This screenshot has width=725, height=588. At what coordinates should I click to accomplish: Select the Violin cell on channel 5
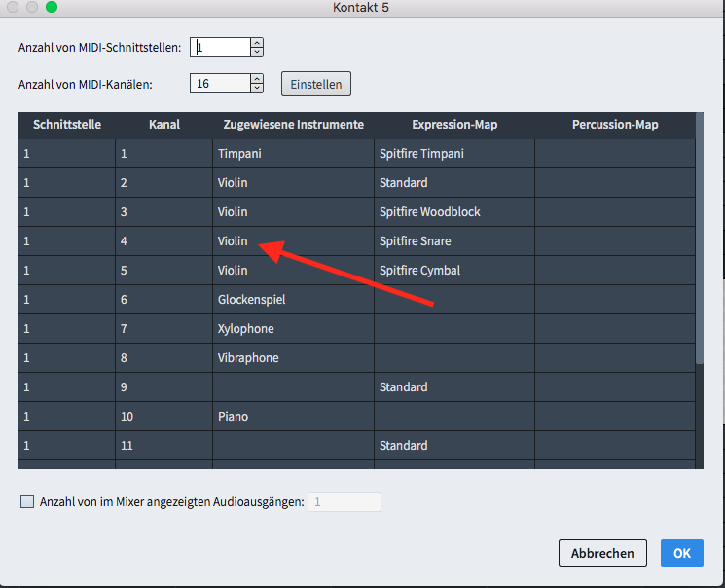294,271
